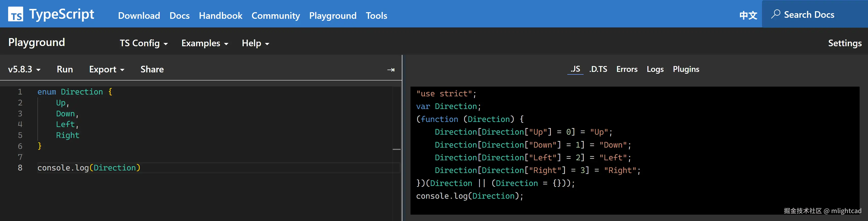The height and width of the screenshot is (221, 868).
Task: Open the Errors tab
Action: (627, 69)
